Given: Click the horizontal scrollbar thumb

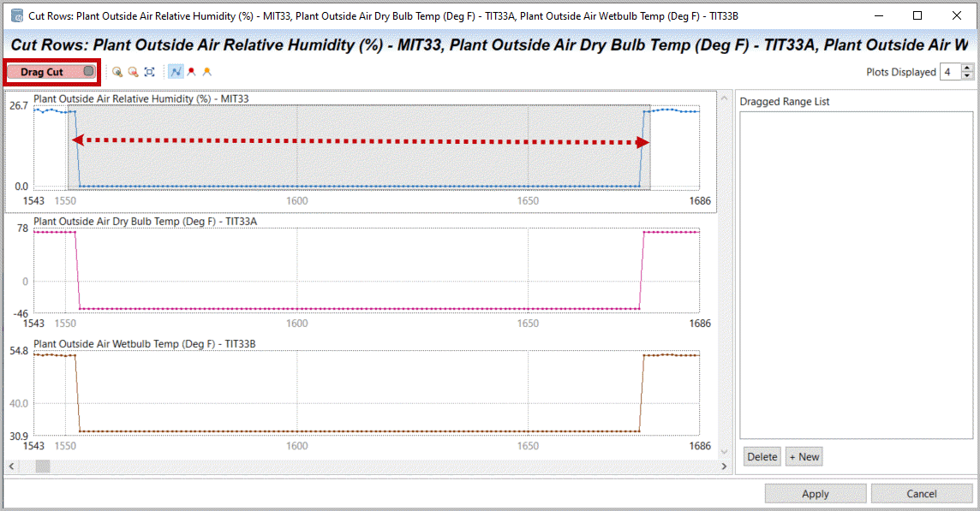Looking at the screenshot, I should [x=42, y=466].
